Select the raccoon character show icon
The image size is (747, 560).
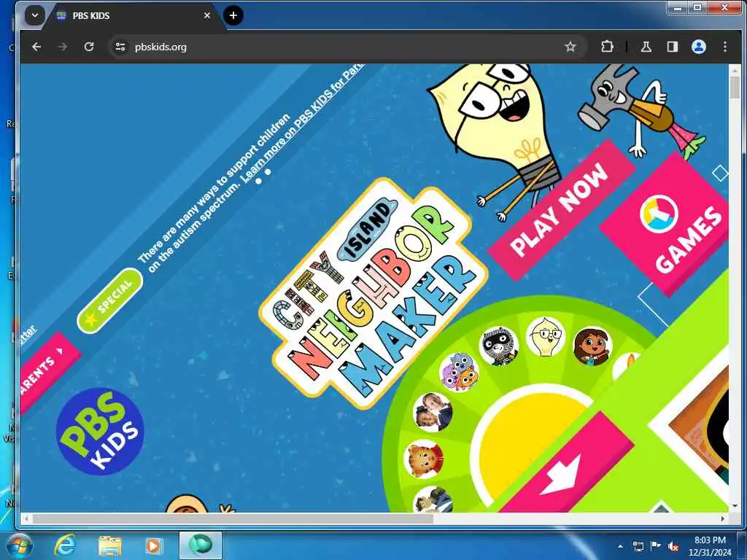[498, 346]
